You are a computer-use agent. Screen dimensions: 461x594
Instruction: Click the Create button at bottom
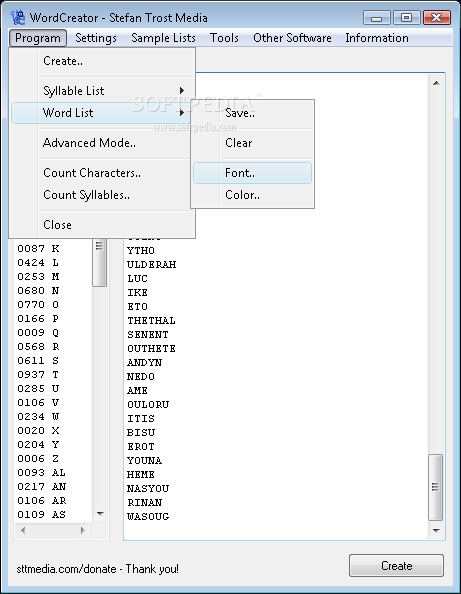click(x=396, y=566)
